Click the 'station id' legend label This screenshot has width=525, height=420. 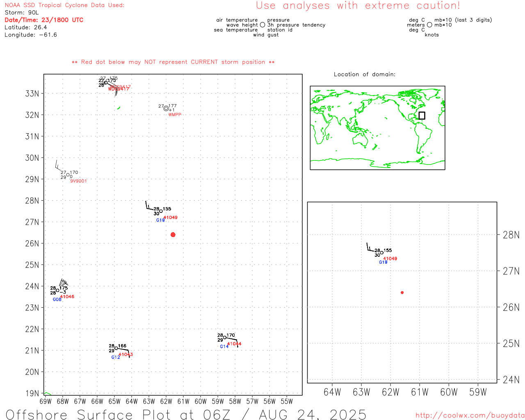pyautogui.click(x=280, y=30)
